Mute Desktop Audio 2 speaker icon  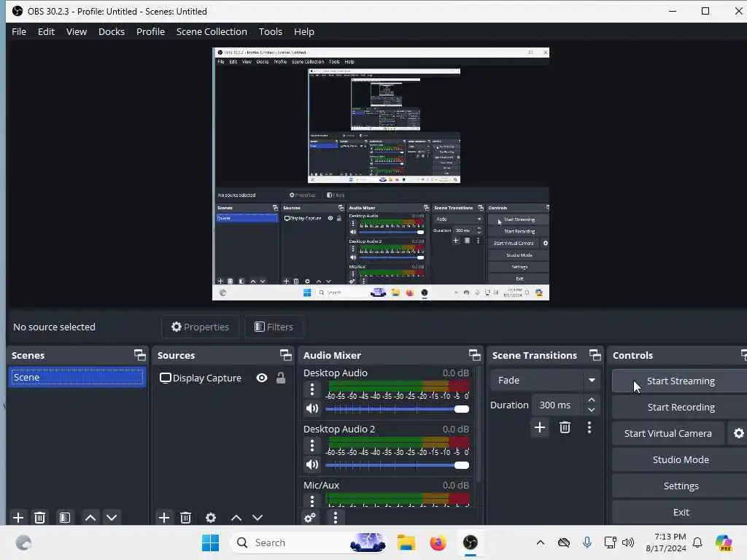tap(312, 464)
